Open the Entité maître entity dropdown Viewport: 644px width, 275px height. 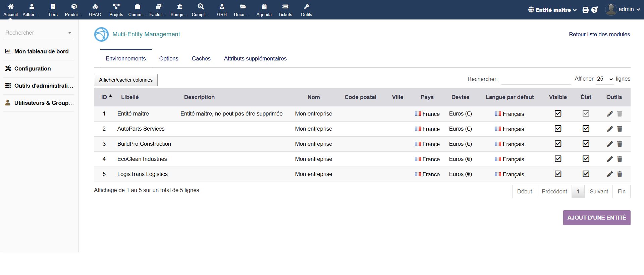pyautogui.click(x=552, y=10)
